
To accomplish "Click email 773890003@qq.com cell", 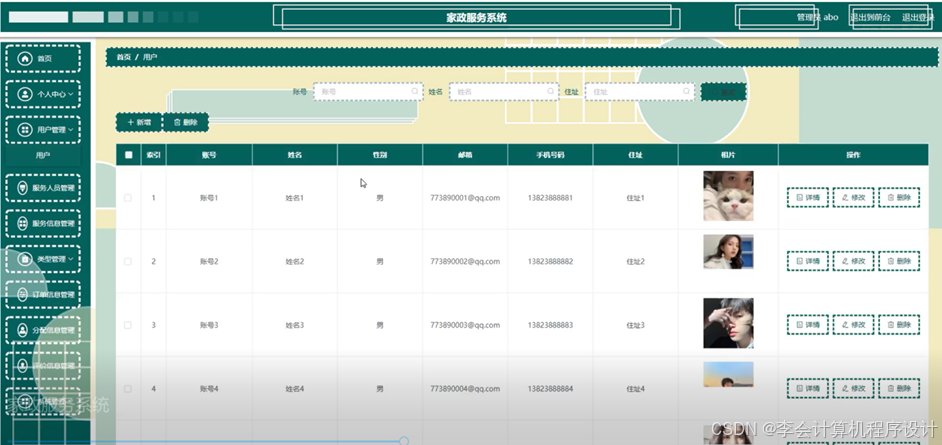I will click(465, 325).
